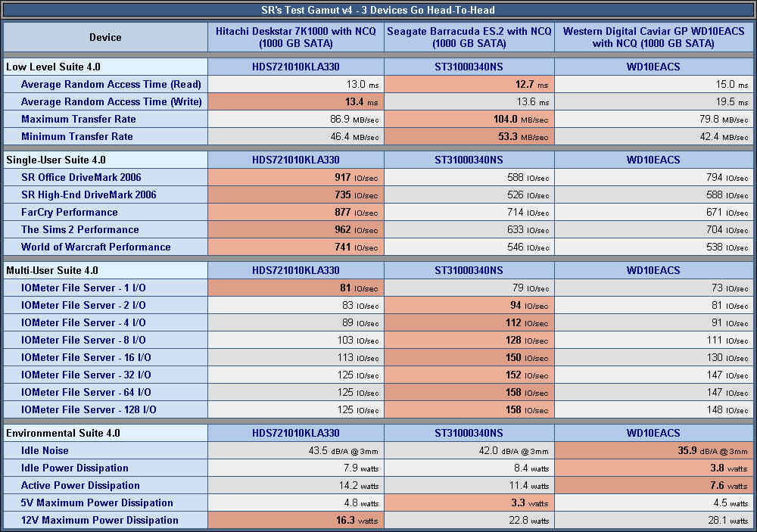Image resolution: width=757 pixels, height=532 pixels.
Task: Open SR Office DriveMark 2006 link
Action: click(81, 177)
